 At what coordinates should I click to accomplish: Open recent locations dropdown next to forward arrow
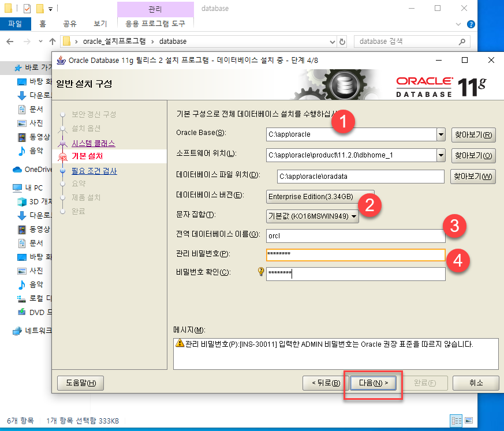(x=40, y=41)
